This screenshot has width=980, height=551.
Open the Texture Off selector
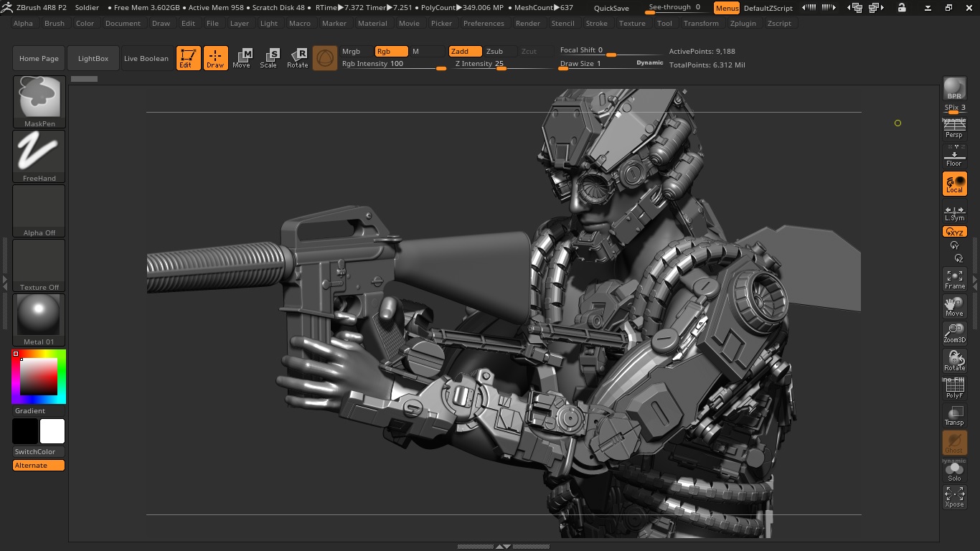pos(39,265)
